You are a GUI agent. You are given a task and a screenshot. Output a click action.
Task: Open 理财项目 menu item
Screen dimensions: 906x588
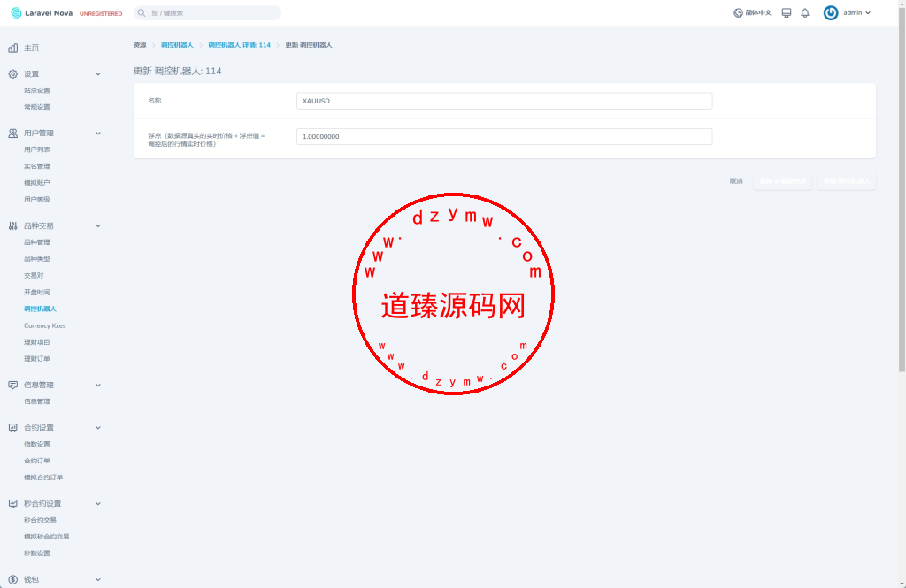37,342
